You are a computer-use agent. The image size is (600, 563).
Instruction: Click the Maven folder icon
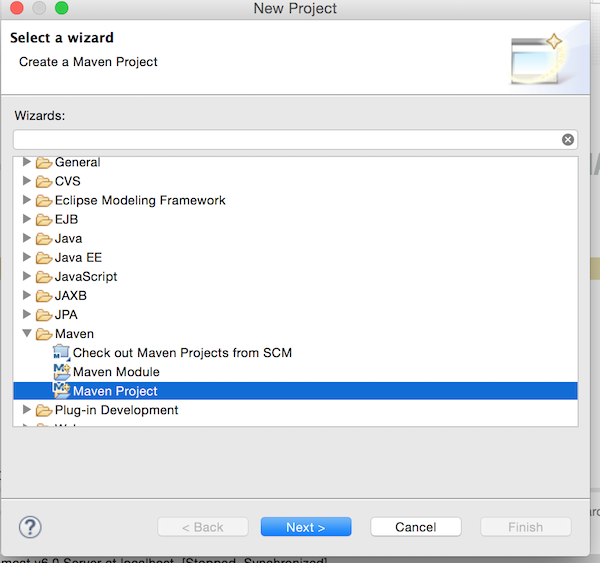pos(44,334)
